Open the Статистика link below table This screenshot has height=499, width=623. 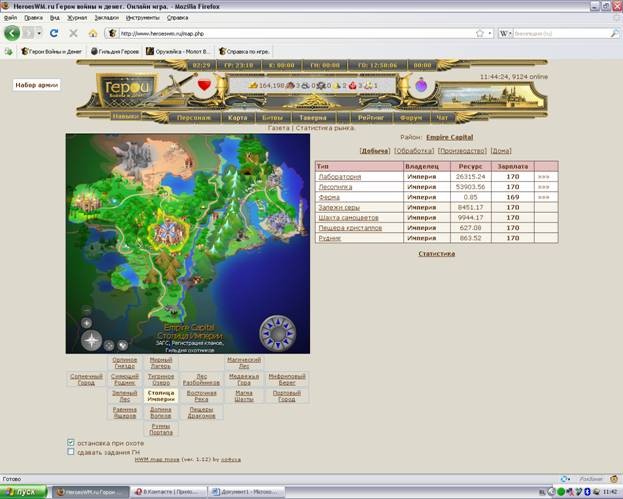point(437,254)
